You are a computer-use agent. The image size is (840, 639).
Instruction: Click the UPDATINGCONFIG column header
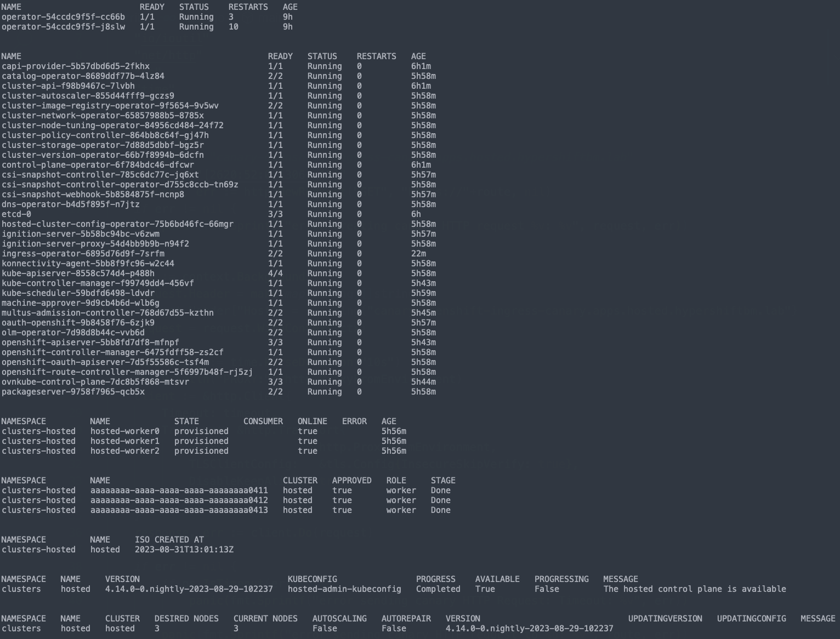pos(751,619)
